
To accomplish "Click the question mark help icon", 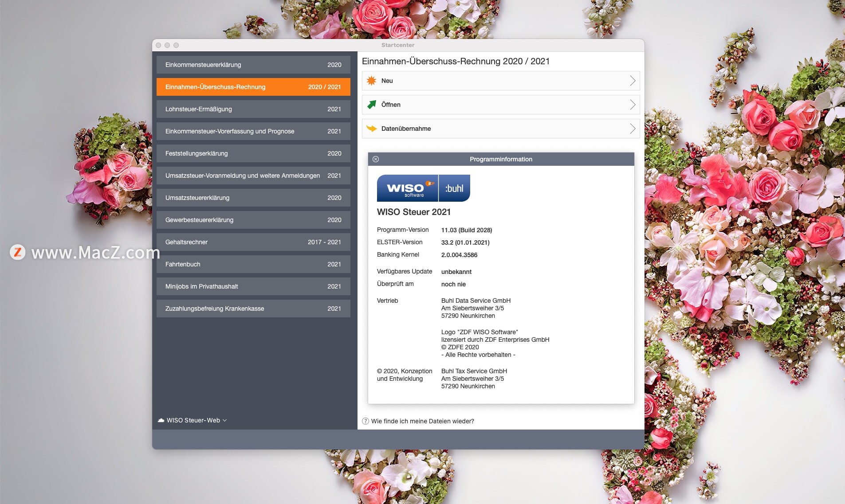I will [366, 421].
